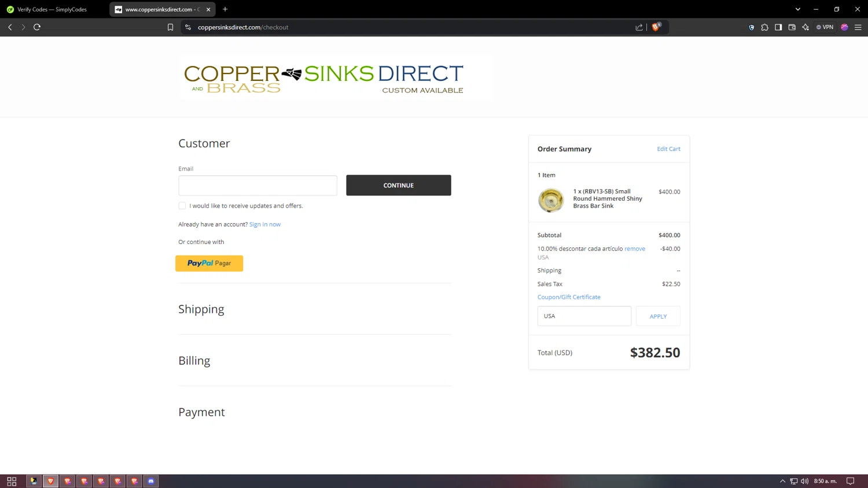Click the Payment section heading

click(201, 412)
